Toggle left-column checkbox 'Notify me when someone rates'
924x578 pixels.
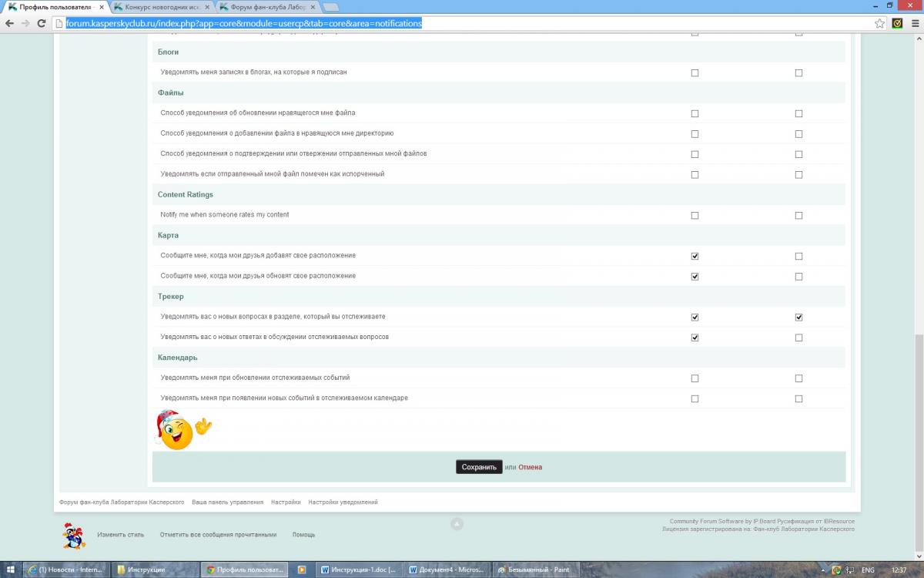(x=695, y=216)
